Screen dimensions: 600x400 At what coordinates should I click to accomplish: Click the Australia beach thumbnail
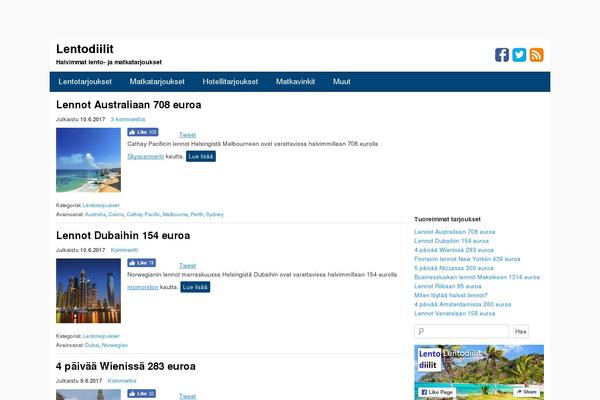[88, 160]
